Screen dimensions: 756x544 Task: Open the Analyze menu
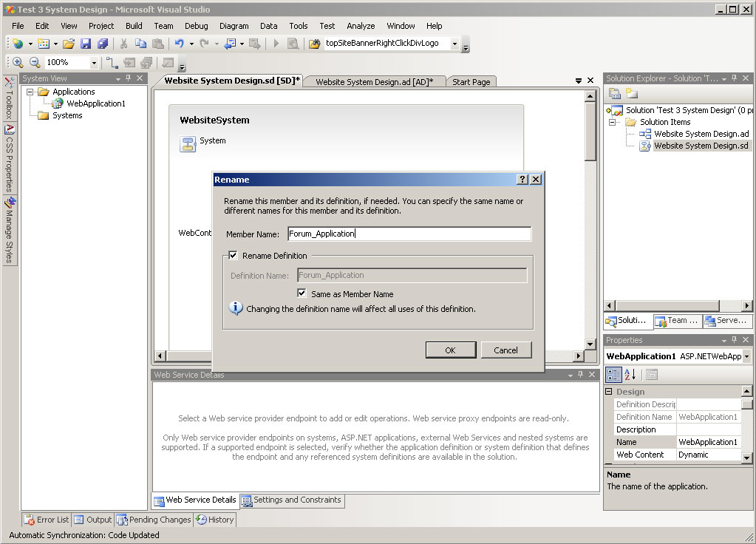click(x=361, y=26)
